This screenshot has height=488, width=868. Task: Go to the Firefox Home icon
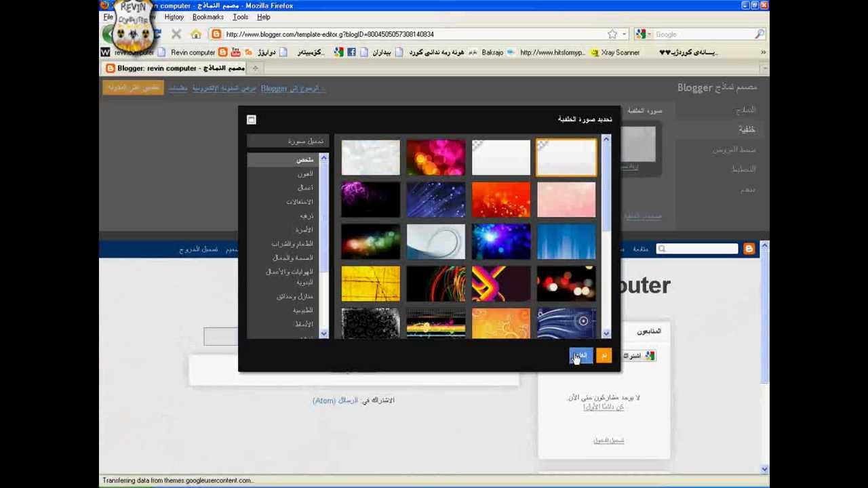point(196,34)
